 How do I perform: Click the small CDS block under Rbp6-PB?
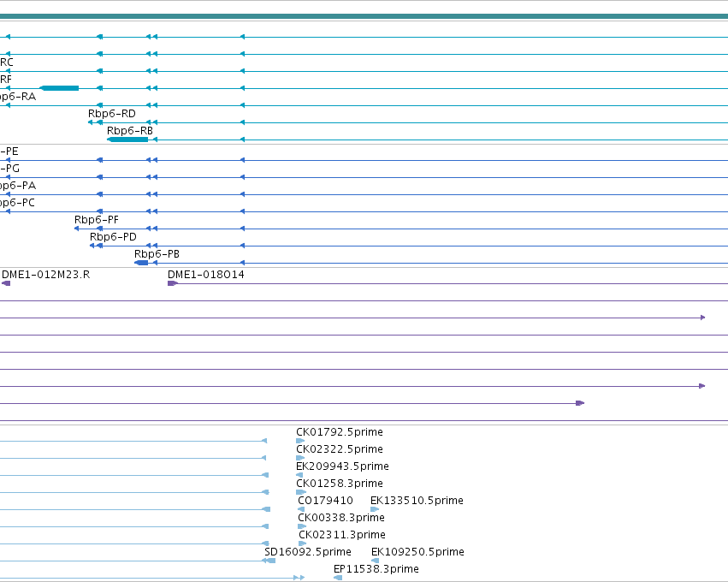tap(141, 263)
